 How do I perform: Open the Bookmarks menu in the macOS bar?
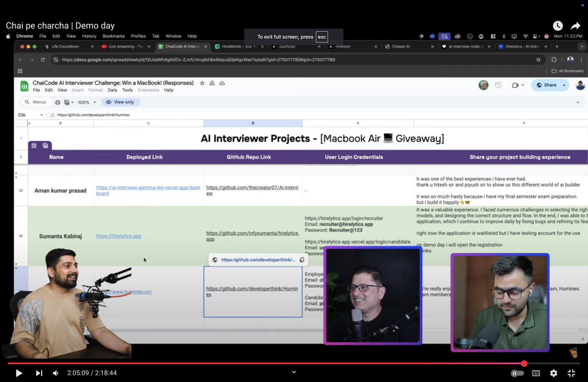pyautogui.click(x=114, y=36)
